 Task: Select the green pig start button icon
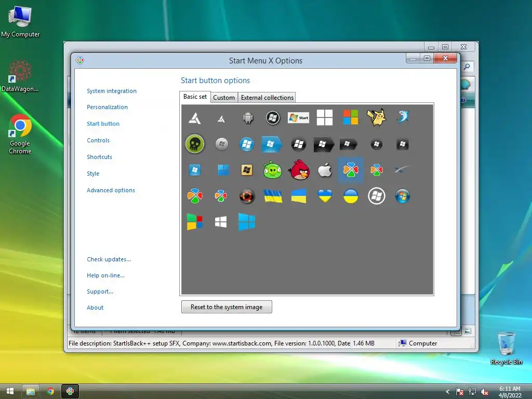click(x=273, y=170)
